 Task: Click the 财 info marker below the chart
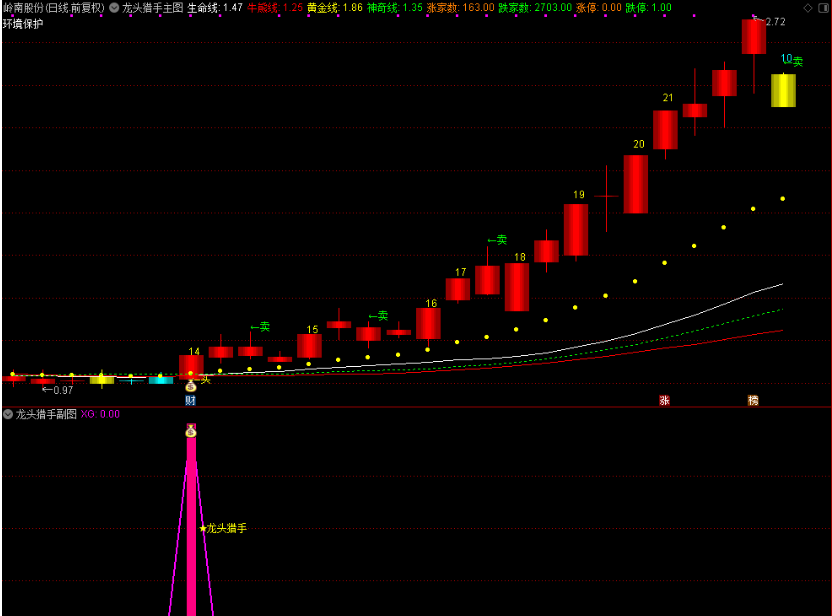pyautogui.click(x=190, y=400)
